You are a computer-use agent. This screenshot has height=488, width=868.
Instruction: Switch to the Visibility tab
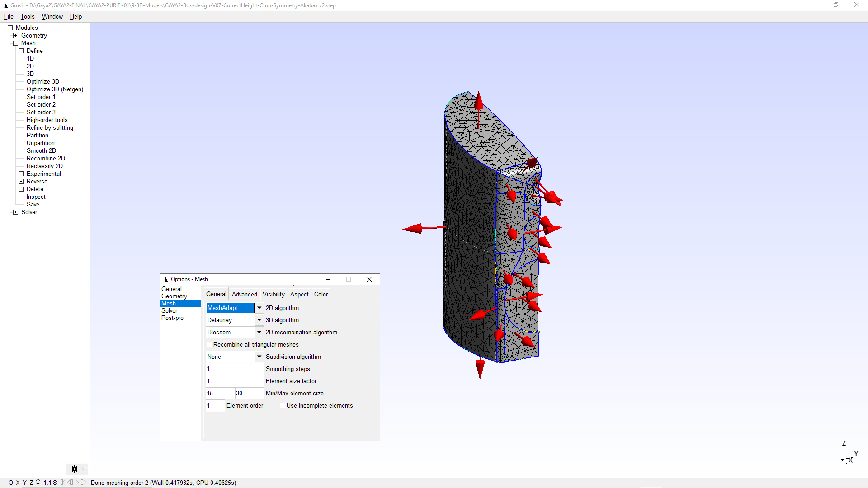pyautogui.click(x=274, y=294)
